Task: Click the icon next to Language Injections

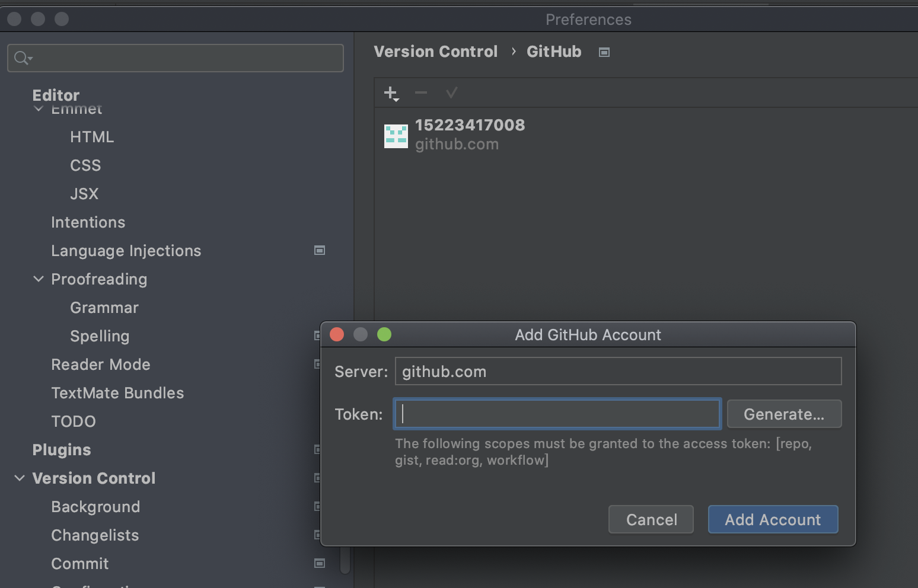Action: coord(320,251)
